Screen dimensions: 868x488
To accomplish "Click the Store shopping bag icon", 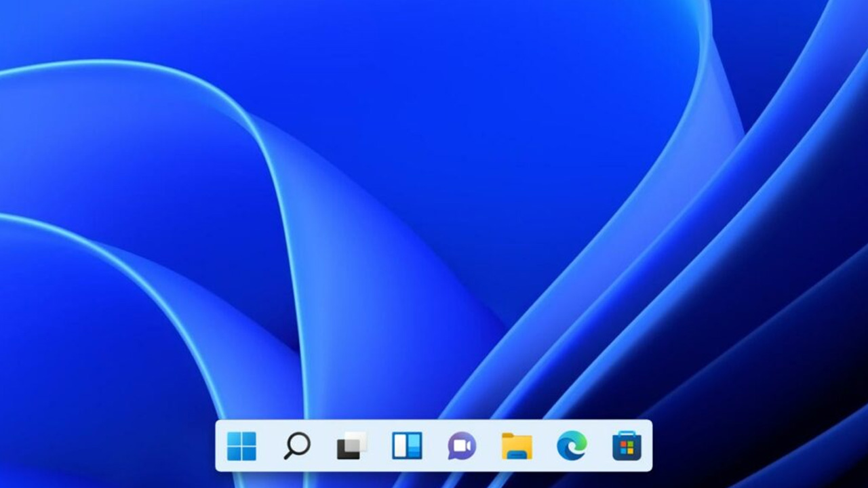I will (x=627, y=446).
